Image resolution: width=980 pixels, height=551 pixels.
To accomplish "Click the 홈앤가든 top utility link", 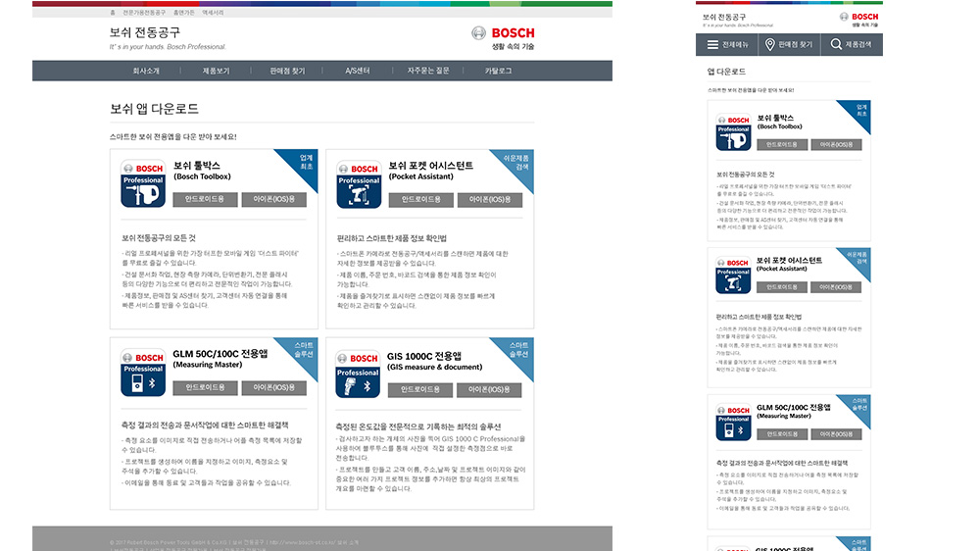I will 184,13.
